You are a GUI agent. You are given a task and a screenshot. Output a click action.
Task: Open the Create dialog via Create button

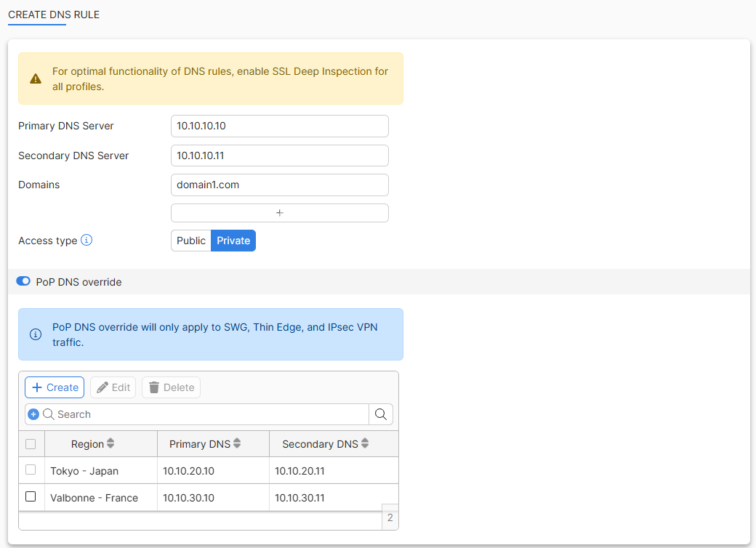click(54, 387)
